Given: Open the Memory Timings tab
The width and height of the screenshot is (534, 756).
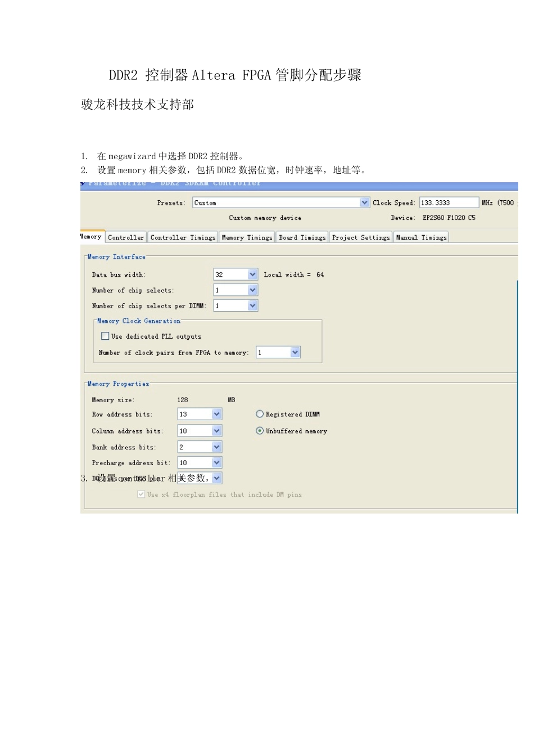Looking at the screenshot, I should [x=247, y=237].
